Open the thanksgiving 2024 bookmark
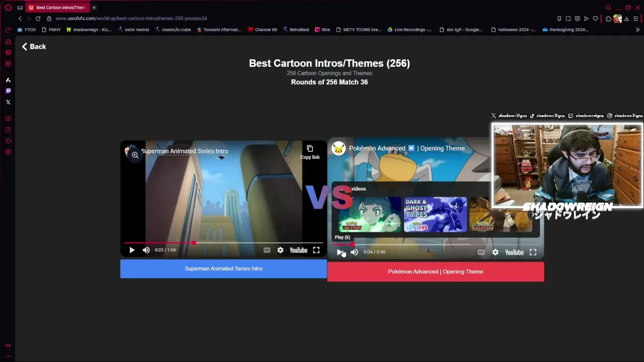The height and width of the screenshot is (362, 644). coord(565,30)
